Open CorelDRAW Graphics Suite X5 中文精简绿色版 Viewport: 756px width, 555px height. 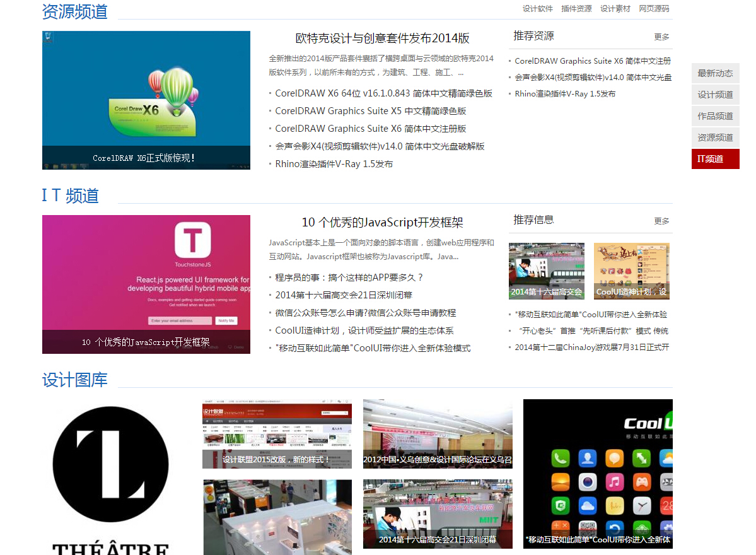tap(370, 111)
